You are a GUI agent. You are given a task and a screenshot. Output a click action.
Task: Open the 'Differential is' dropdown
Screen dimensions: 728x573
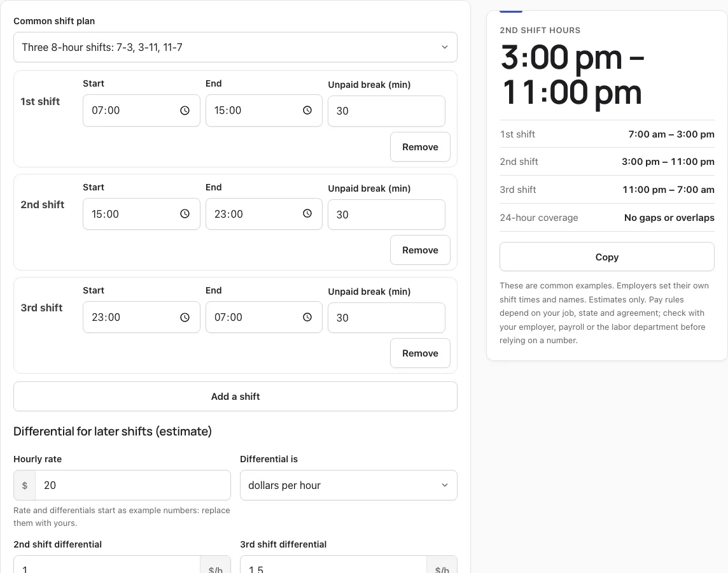coord(349,485)
